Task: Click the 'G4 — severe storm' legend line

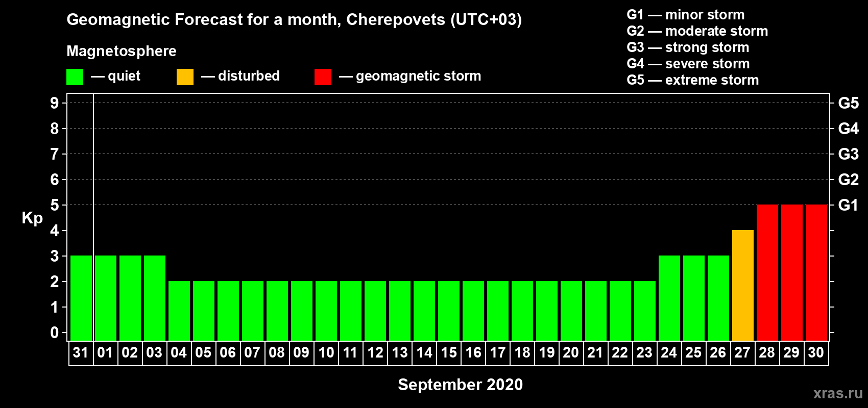Action: click(x=688, y=64)
